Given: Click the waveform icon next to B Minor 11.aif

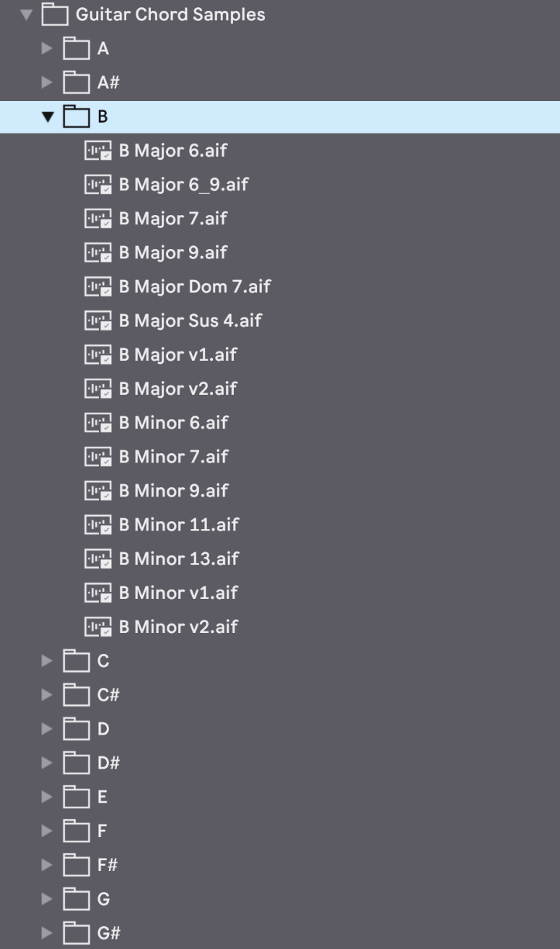Looking at the screenshot, I should pos(98,525).
